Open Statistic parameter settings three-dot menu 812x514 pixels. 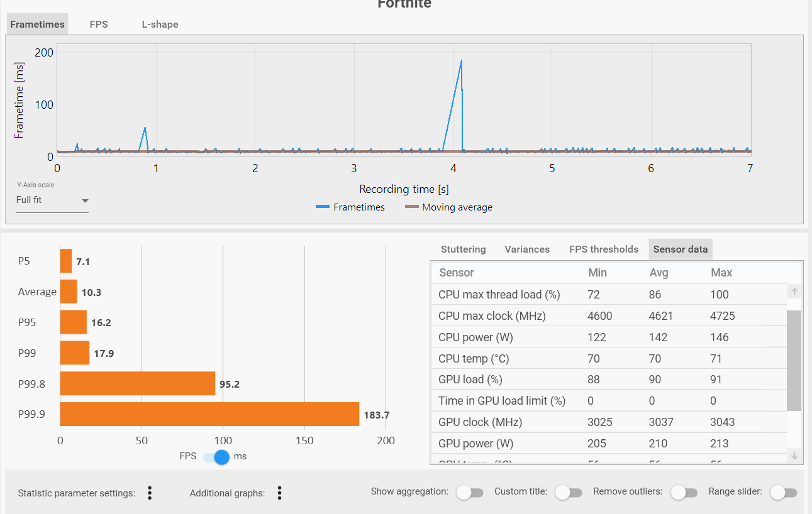(x=150, y=493)
